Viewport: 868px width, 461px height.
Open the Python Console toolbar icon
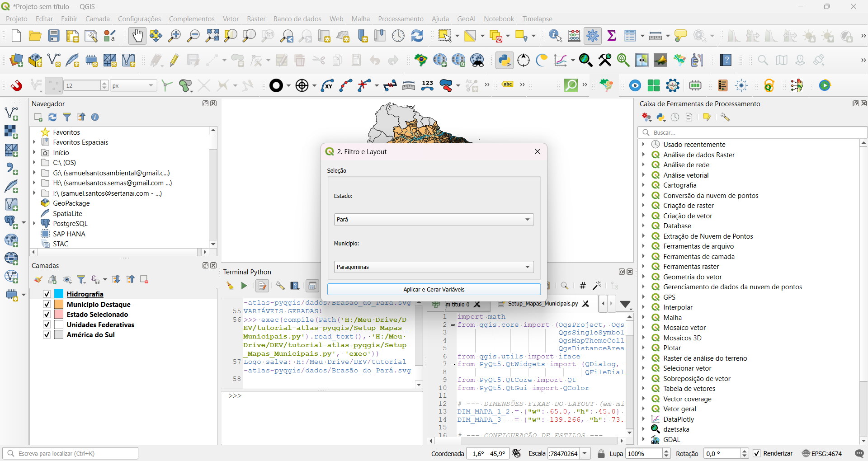tap(505, 60)
